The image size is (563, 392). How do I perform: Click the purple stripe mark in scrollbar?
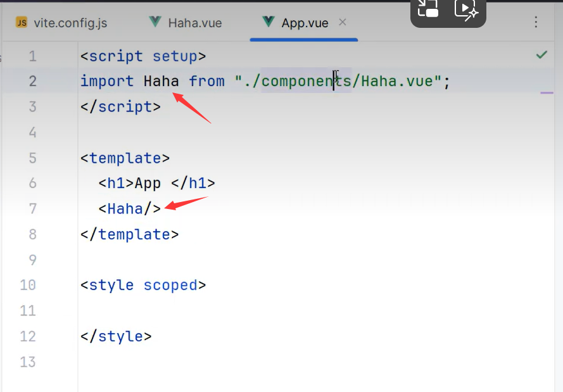coord(547,93)
